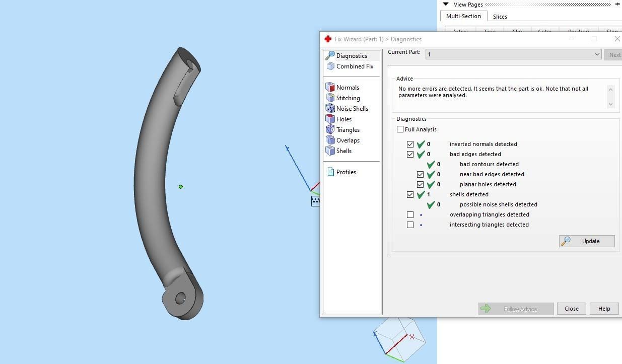The width and height of the screenshot is (622, 364).
Task: Uncheck shells detected checkbox
Action: click(410, 194)
